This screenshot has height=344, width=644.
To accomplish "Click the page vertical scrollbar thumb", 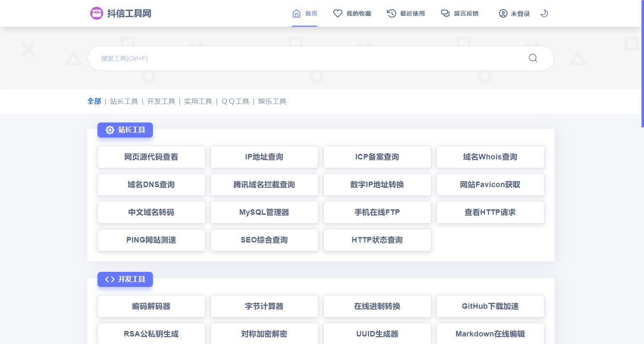I will click(642, 63).
